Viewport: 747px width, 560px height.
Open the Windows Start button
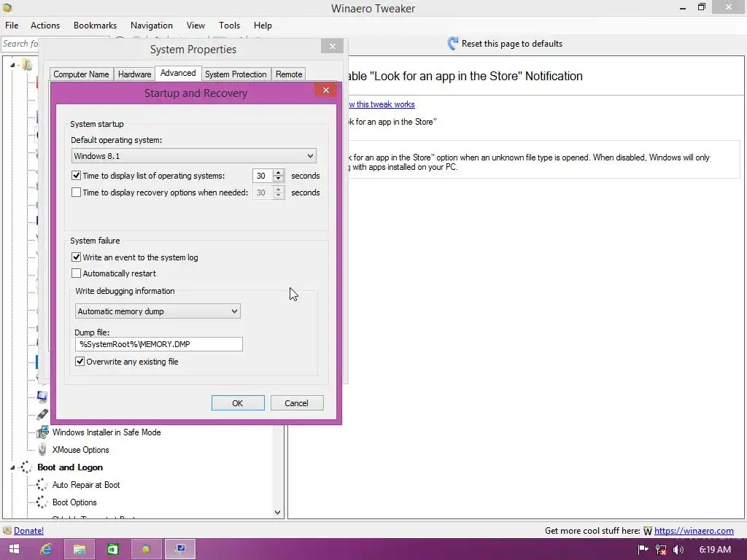15,549
